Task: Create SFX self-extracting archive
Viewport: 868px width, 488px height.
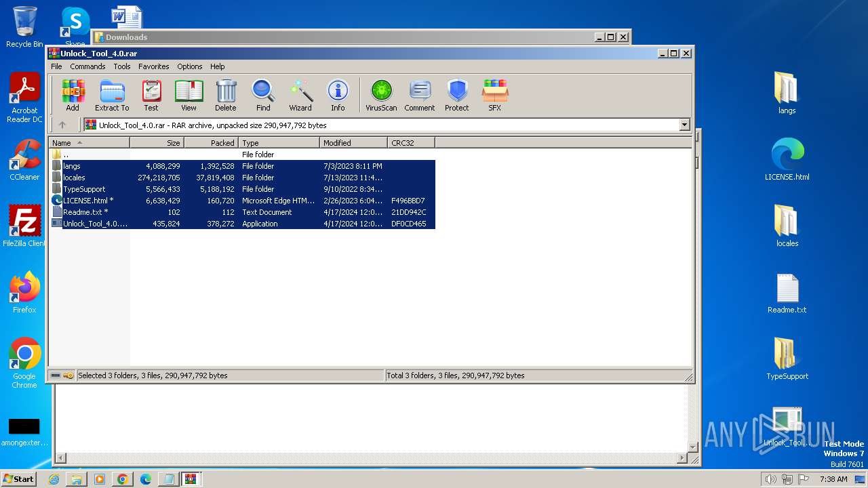Action: click(x=495, y=95)
